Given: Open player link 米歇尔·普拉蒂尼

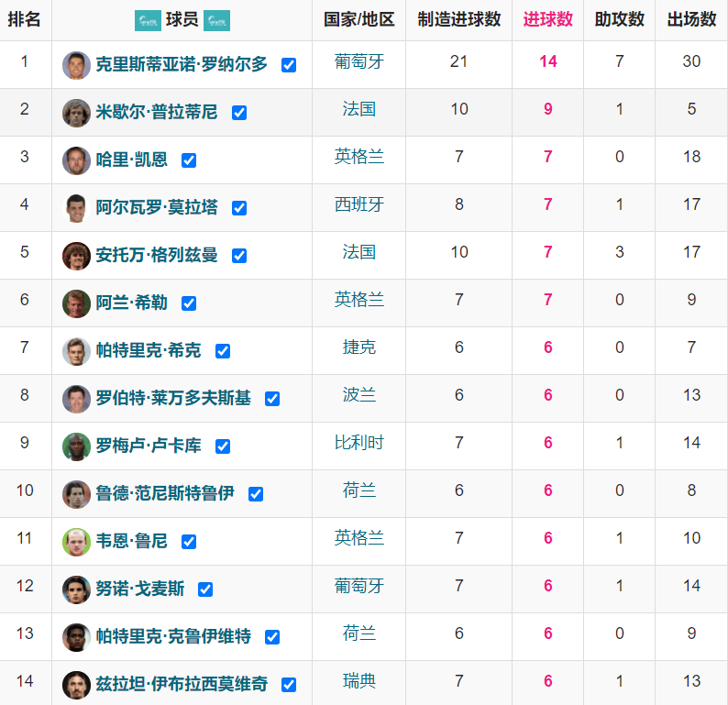Looking at the screenshot, I should coord(157,113).
